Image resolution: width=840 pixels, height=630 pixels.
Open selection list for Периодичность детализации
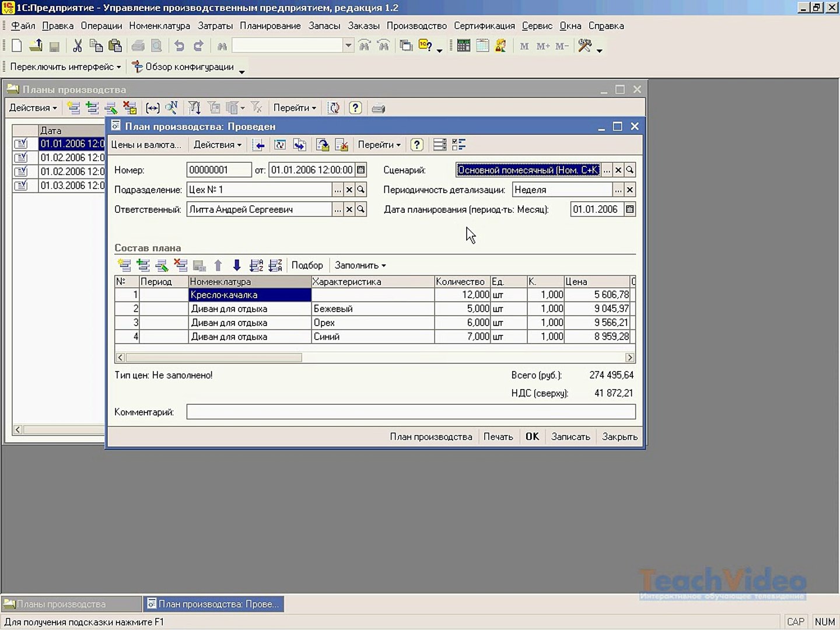(x=618, y=190)
